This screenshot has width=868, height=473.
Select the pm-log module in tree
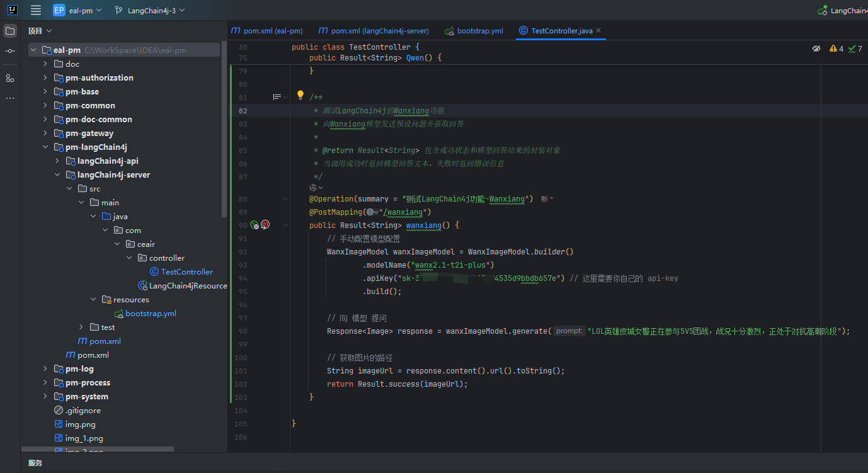(x=79, y=368)
